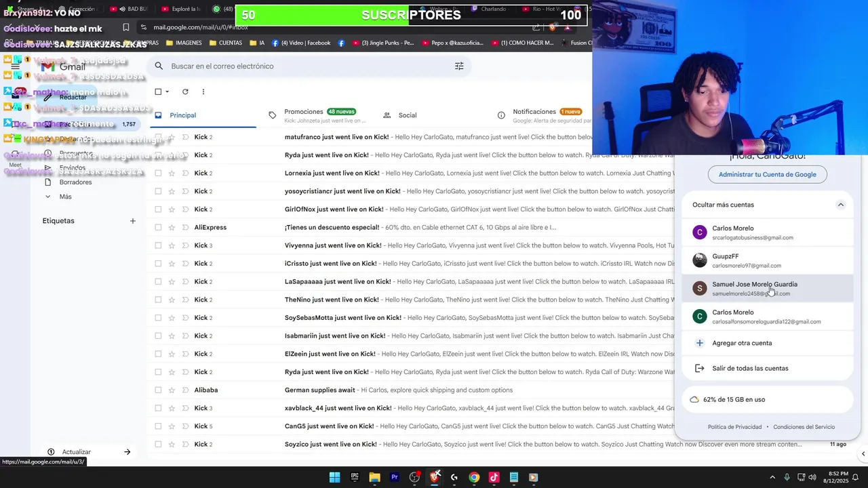Click the Gmail search mail input field
The height and width of the screenshot is (488, 868).
[309, 66]
